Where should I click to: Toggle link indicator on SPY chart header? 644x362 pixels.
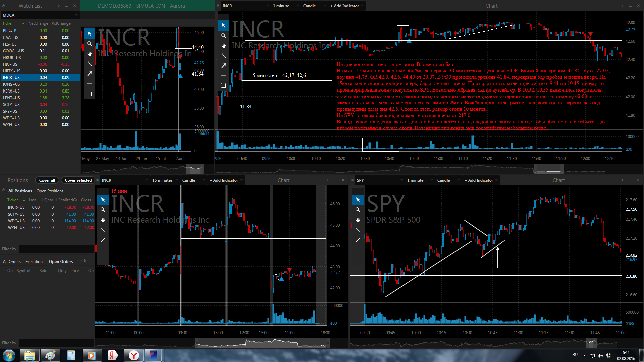(x=352, y=180)
